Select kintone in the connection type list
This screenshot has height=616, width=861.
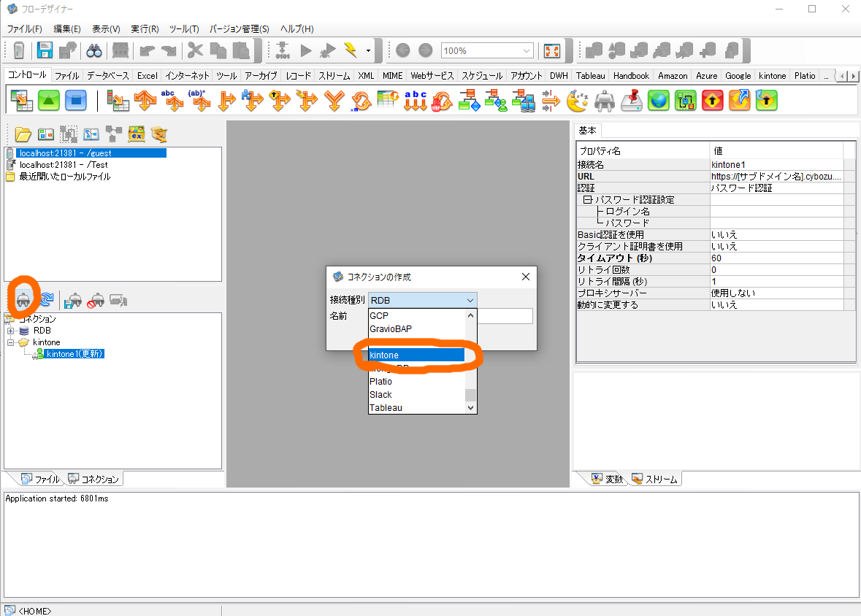point(416,355)
